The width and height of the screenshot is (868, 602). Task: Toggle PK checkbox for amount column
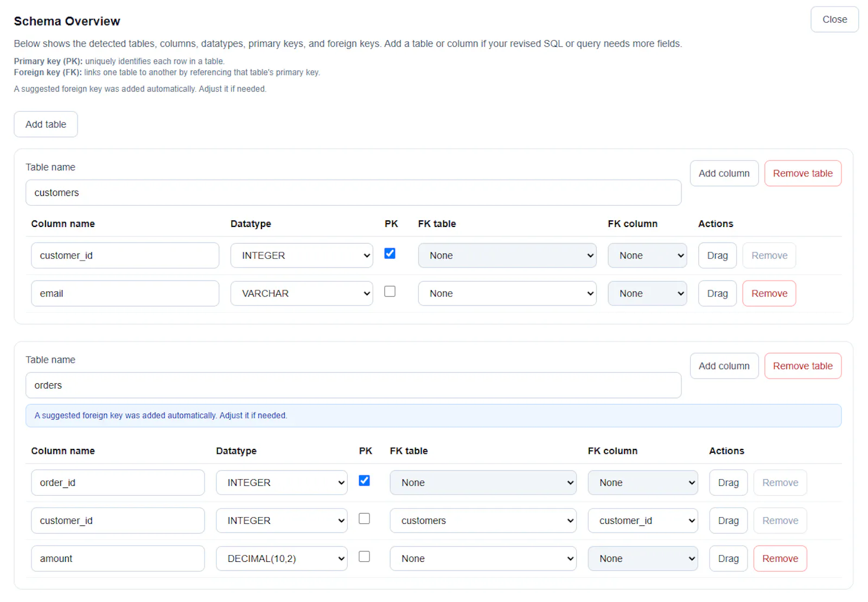[364, 556]
